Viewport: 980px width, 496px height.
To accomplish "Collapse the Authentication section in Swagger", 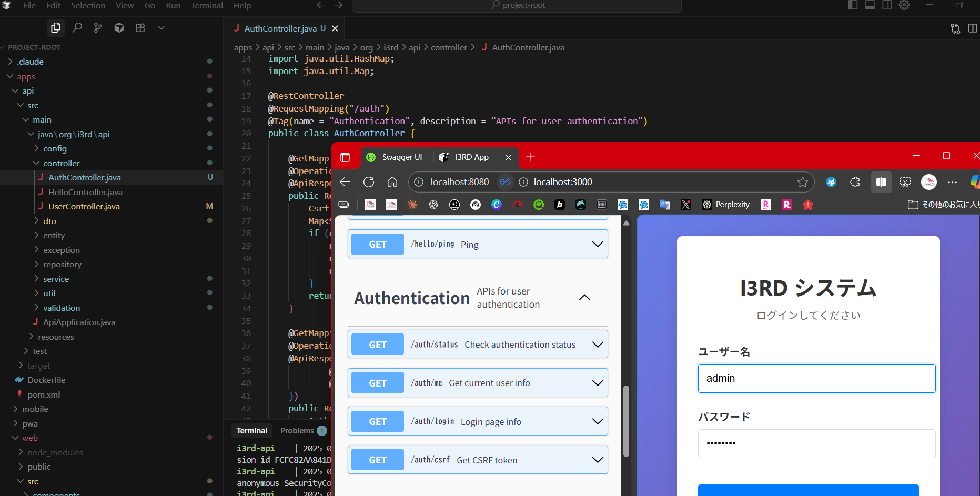I will pyautogui.click(x=584, y=298).
